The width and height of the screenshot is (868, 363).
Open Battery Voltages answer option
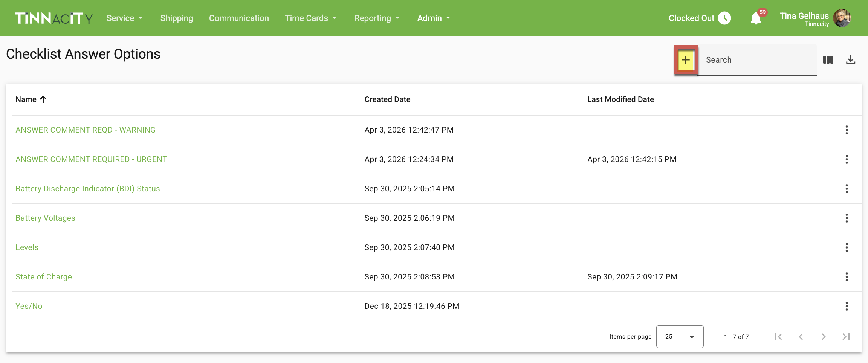click(45, 218)
